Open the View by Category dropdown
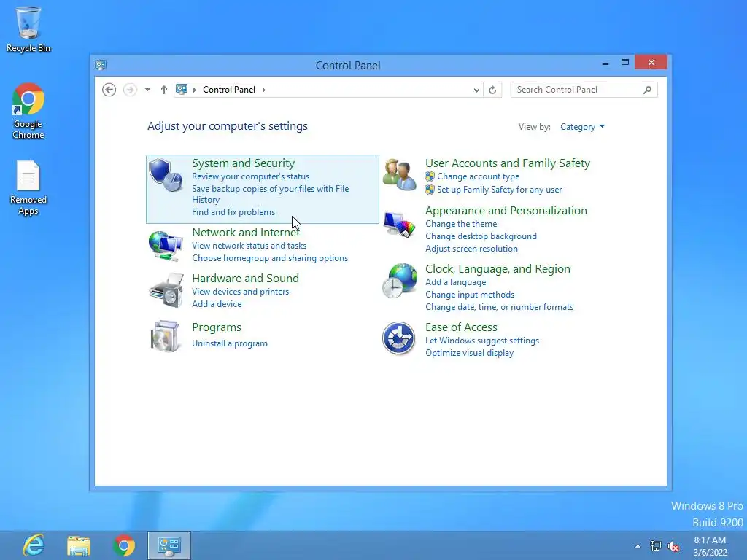This screenshot has width=747, height=560. 582,127
